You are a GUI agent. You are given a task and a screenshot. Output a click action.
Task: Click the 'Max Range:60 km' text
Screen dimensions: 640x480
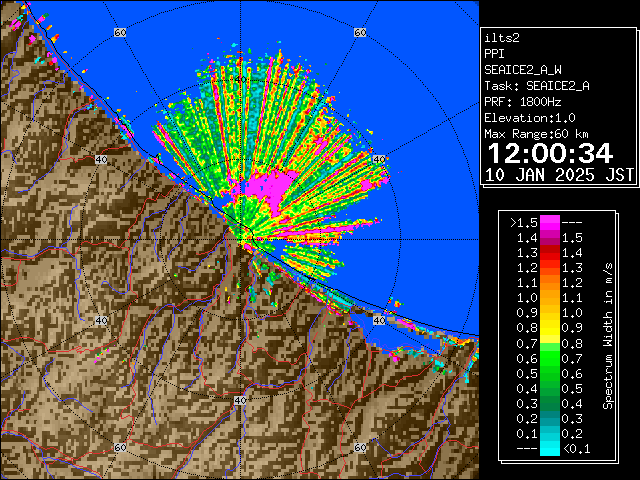click(x=536, y=134)
